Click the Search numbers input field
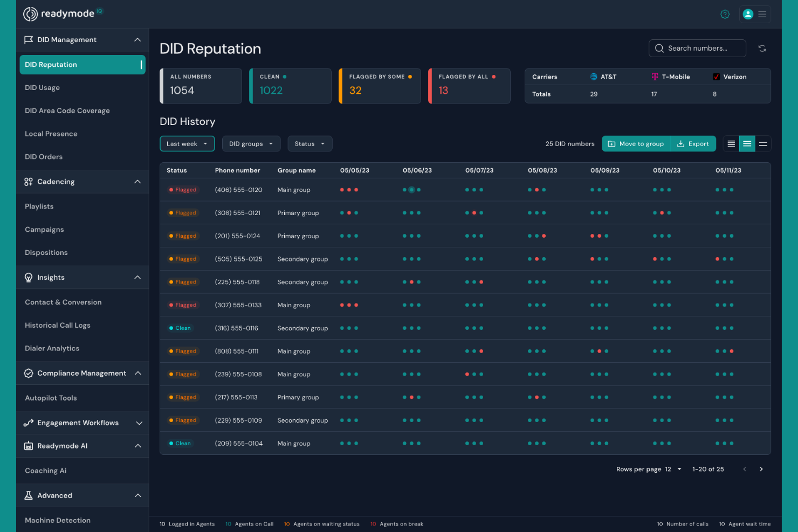 click(x=697, y=49)
